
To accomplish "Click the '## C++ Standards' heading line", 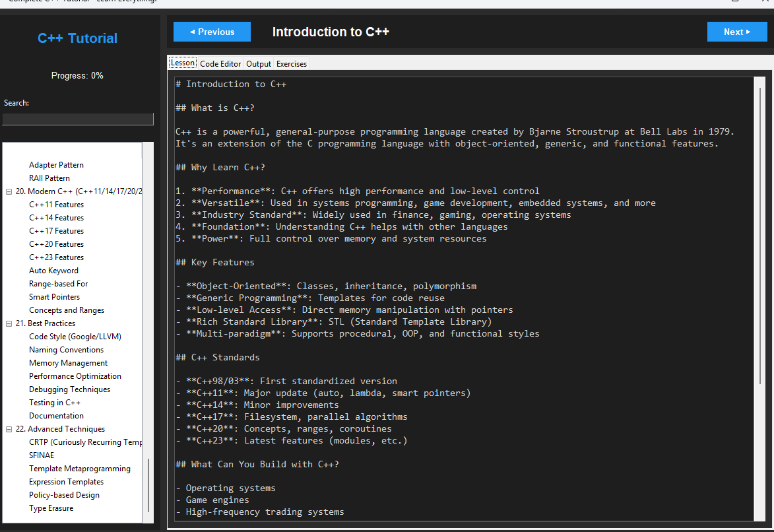I will coord(218,357).
